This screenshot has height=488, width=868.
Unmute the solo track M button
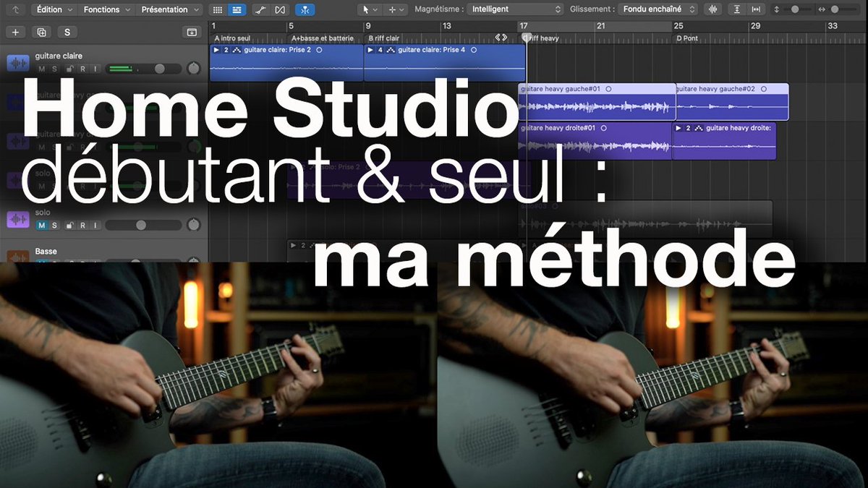[x=42, y=226]
